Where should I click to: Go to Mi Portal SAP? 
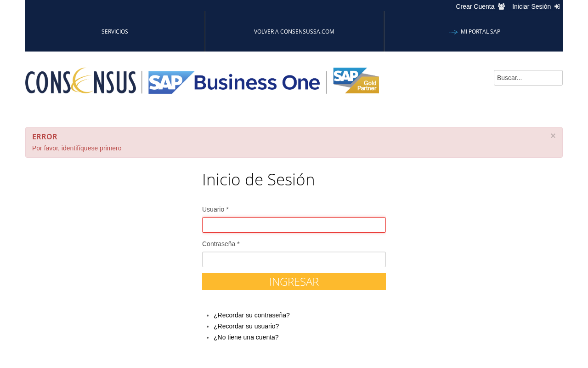click(x=481, y=32)
